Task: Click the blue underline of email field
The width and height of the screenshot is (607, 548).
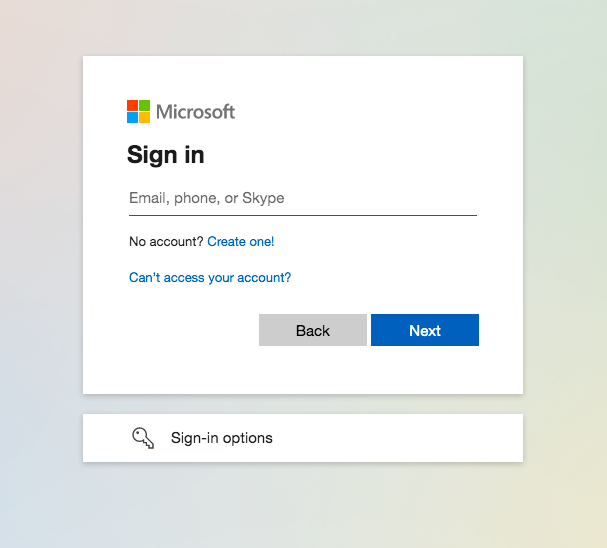Action: click(303, 215)
